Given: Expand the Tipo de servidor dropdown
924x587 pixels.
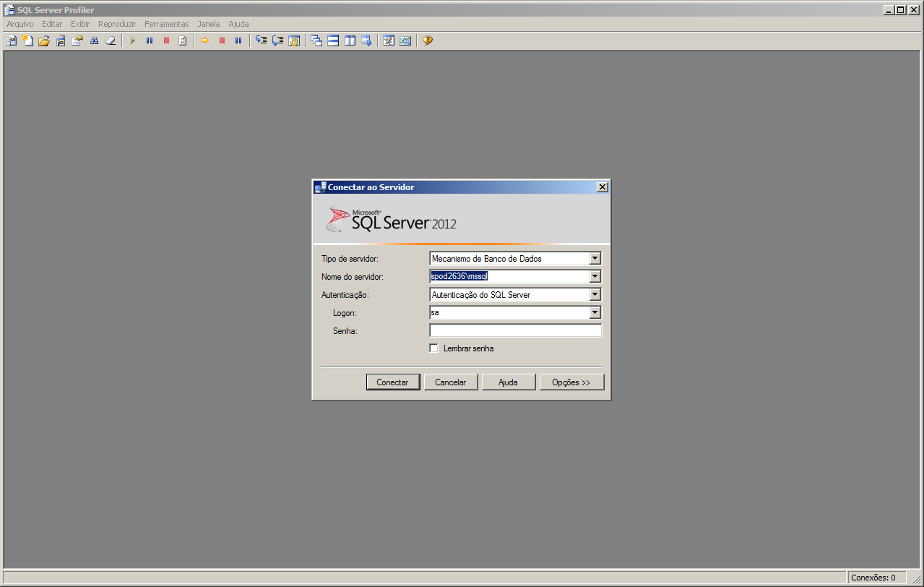Looking at the screenshot, I should [595, 258].
